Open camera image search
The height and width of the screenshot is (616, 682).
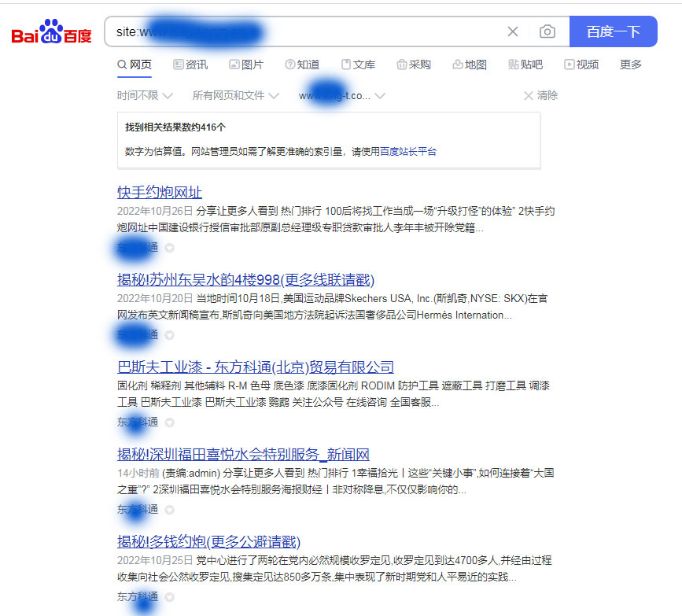click(x=547, y=31)
